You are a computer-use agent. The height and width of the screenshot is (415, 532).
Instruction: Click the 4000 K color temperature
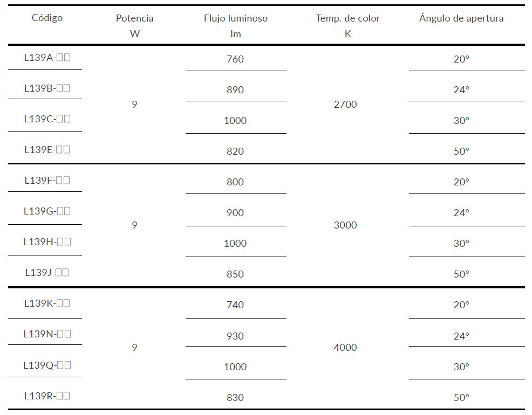[345, 348]
